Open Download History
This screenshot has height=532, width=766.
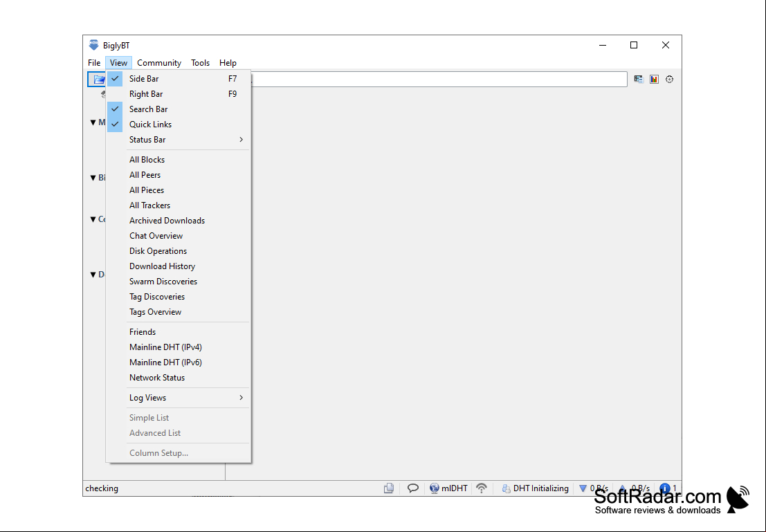(x=179, y=266)
